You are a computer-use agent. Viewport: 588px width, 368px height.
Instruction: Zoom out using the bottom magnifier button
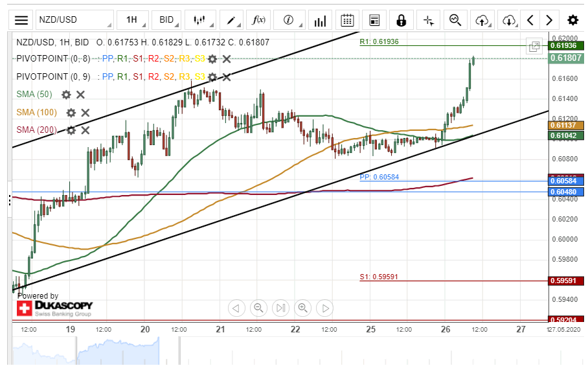pos(258,308)
